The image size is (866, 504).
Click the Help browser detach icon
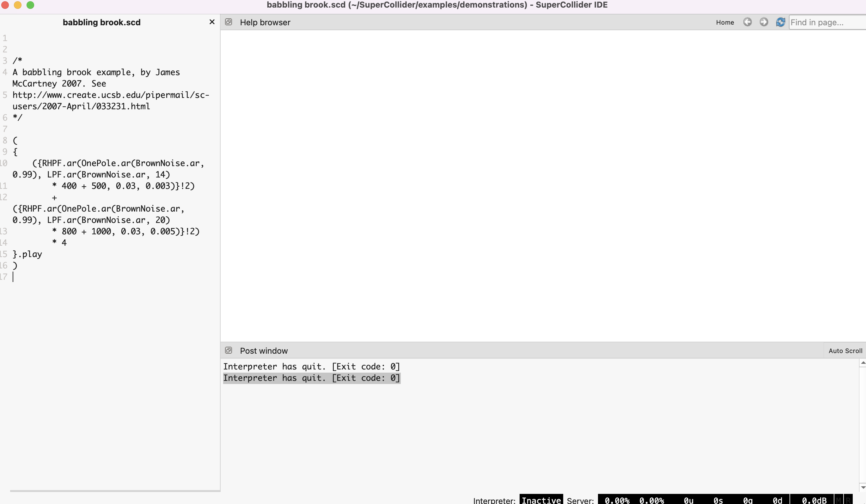pyautogui.click(x=229, y=22)
